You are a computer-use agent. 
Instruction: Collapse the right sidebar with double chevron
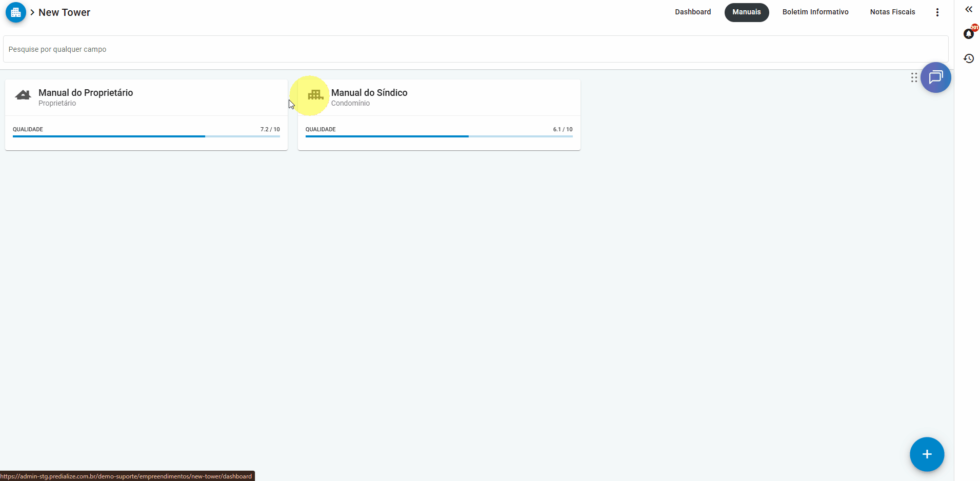(968, 9)
